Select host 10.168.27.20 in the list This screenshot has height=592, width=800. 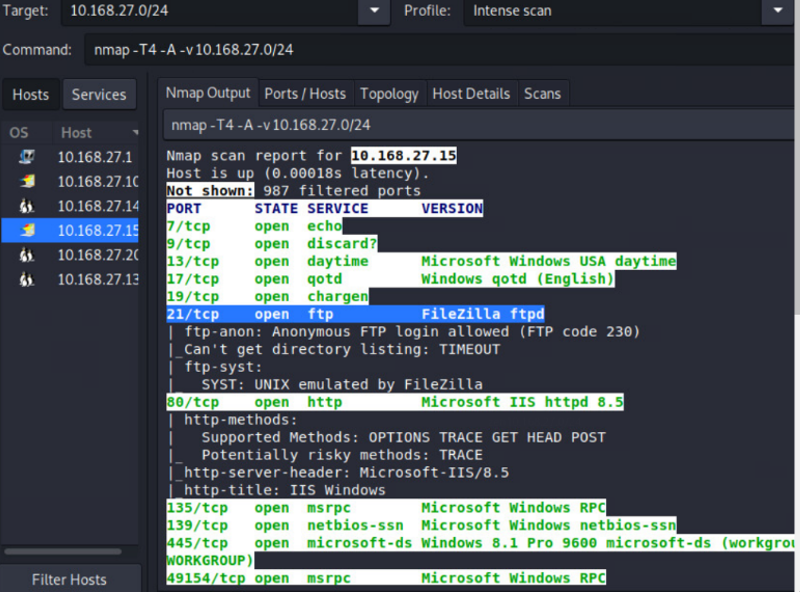[x=70, y=255]
